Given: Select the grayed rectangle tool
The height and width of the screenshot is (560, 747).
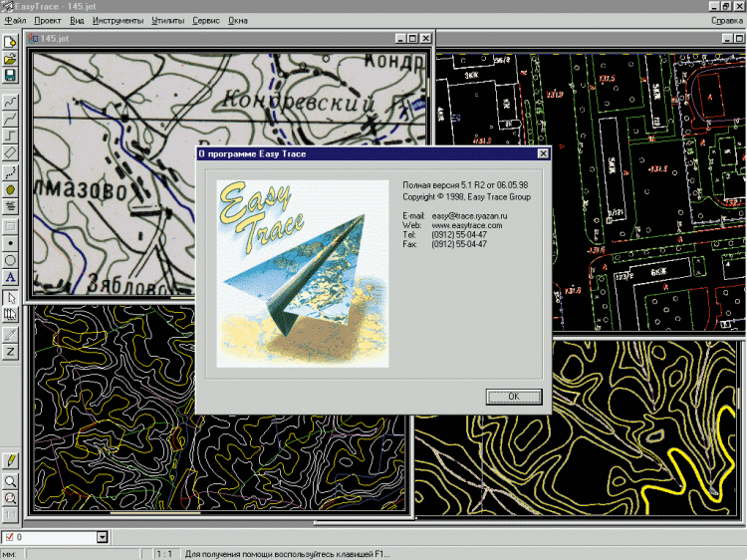Looking at the screenshot, I should tap(10, 226).
